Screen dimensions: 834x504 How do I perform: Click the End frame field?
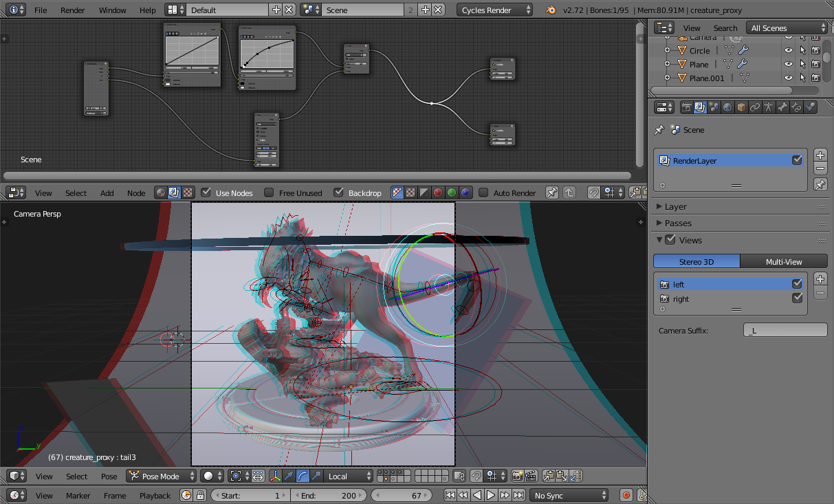(x=329, y=495)
